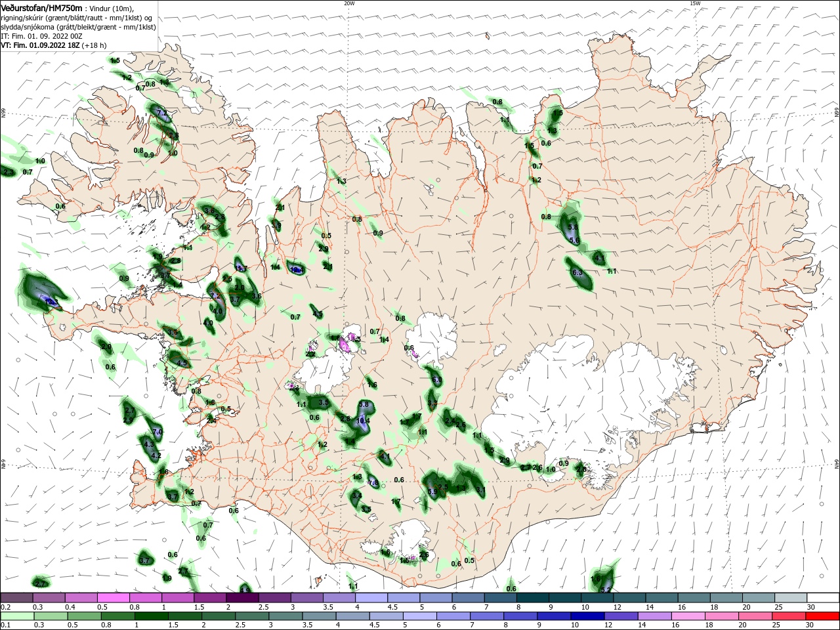Click the 6.3 precipitation value
Screen dimensions: 840x630
tap(577, 272)
